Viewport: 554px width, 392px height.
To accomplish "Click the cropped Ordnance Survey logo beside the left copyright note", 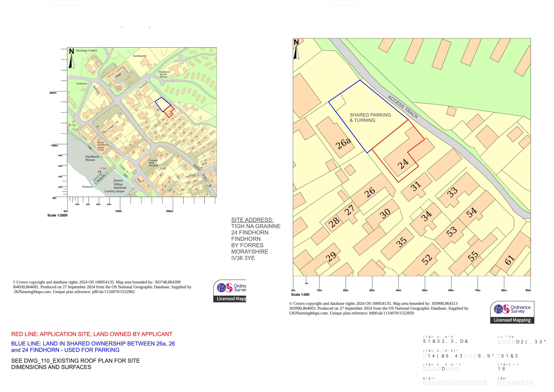I will point(230,291).
